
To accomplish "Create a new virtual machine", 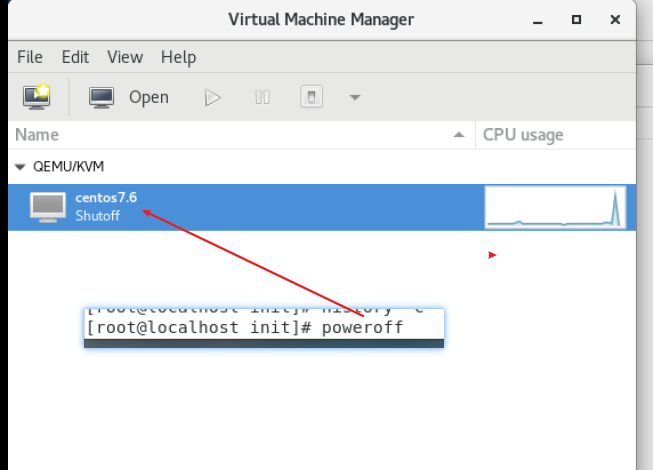I will coord(37,97).
